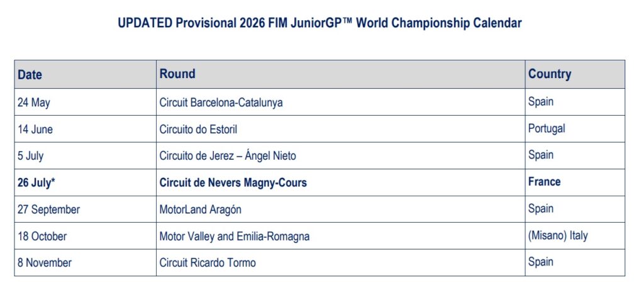Click the calendar title heading text
Image resolution: width=644 pixels, height=290 pixels.
pyautogui.click(x=319, y=23)
